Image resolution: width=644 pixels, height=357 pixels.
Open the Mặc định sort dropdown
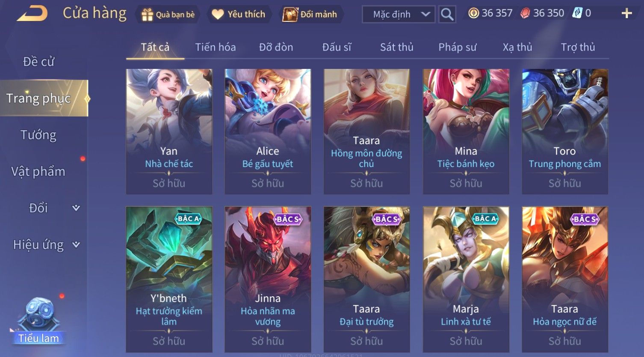(x=399, y=15)
